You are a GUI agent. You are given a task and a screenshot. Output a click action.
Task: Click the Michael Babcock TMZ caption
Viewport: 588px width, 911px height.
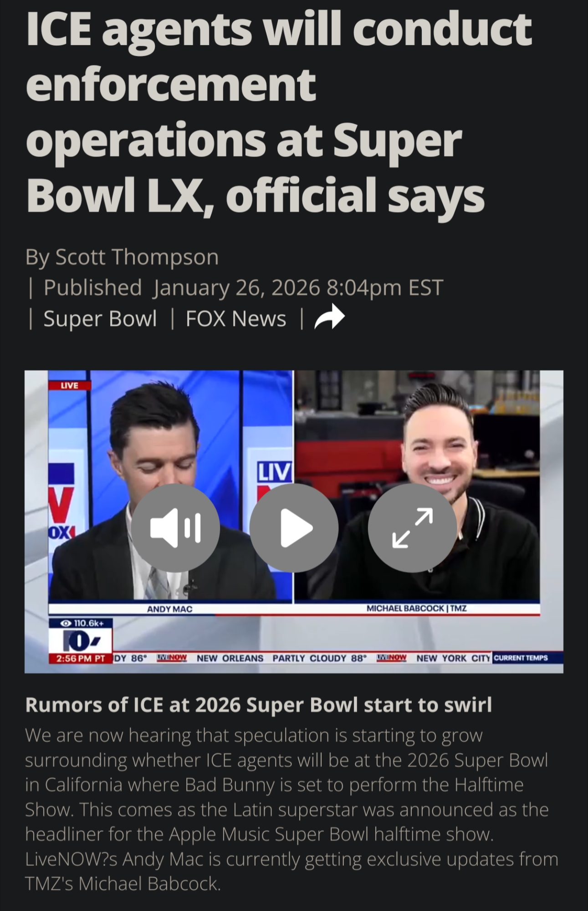(x=417, y=608)
